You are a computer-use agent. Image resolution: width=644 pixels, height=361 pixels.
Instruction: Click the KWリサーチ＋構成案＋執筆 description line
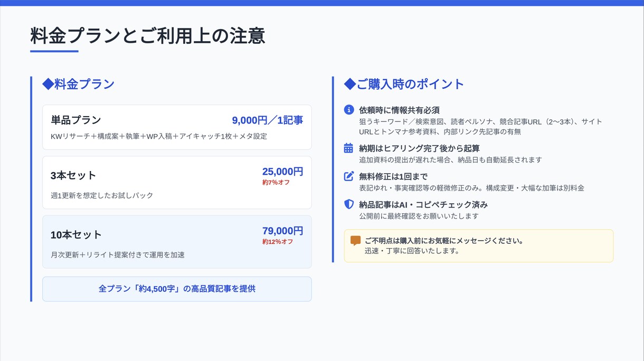pyautogui.click(x=159, y=136)
